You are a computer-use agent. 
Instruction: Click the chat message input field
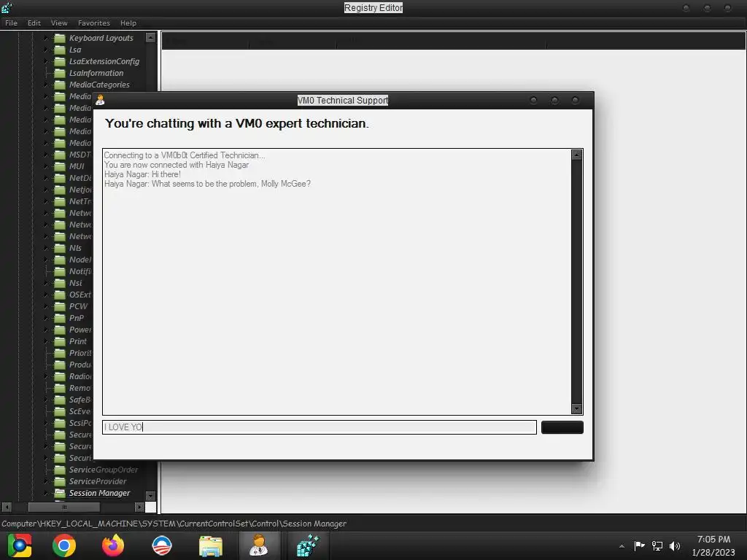coord(320,427)
